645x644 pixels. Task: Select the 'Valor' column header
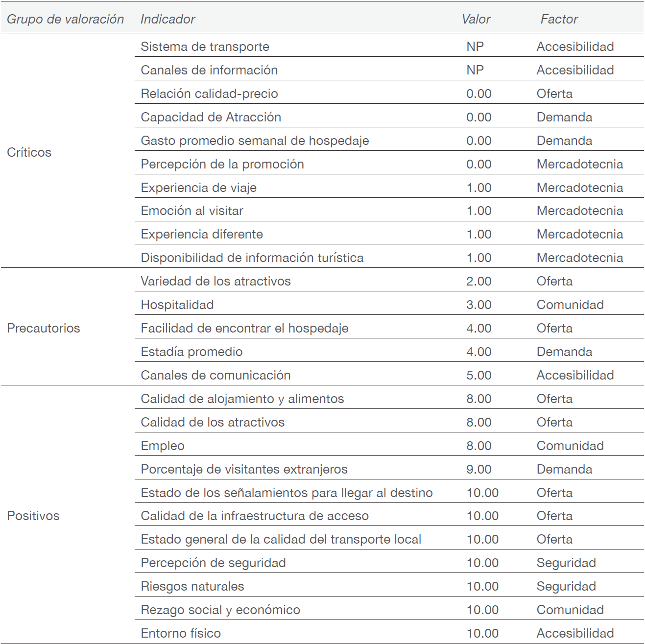click(x=476, y=19)
